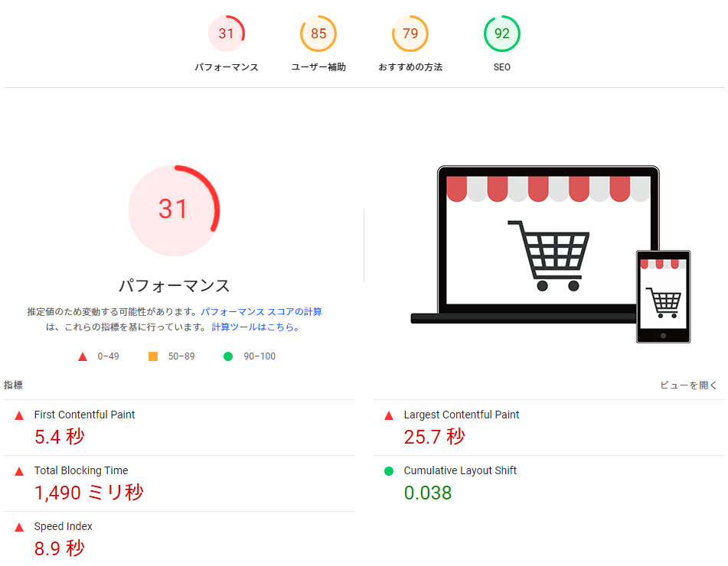Screen dimensions: 728x566
Task: Click green circle beside Cumulative Layout Shift
Action: pos(389,471)
